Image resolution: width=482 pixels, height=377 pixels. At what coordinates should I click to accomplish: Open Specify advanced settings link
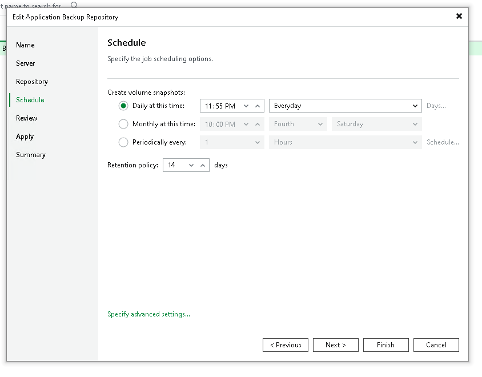pyautogui.click(x=149, y=314)
